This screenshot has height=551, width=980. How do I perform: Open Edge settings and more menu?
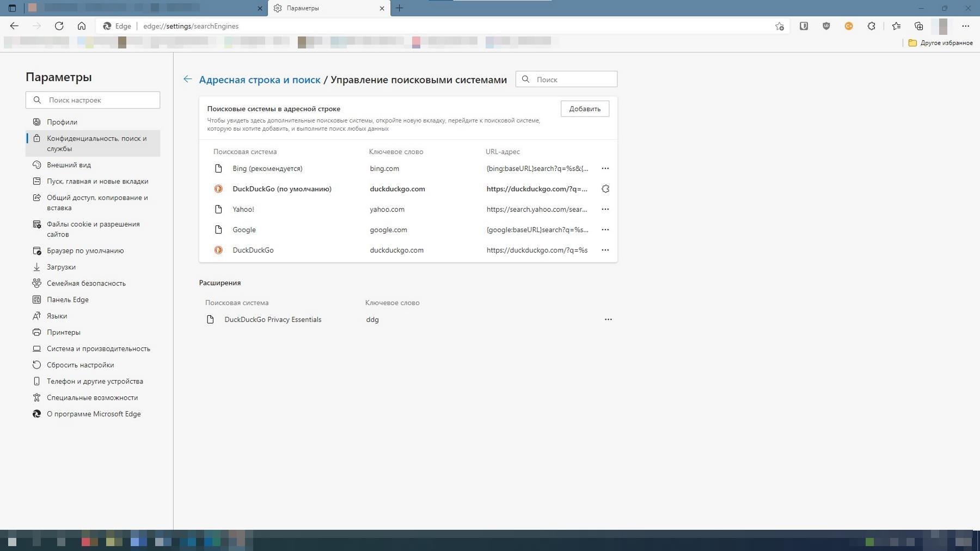(x=965, y=26)
